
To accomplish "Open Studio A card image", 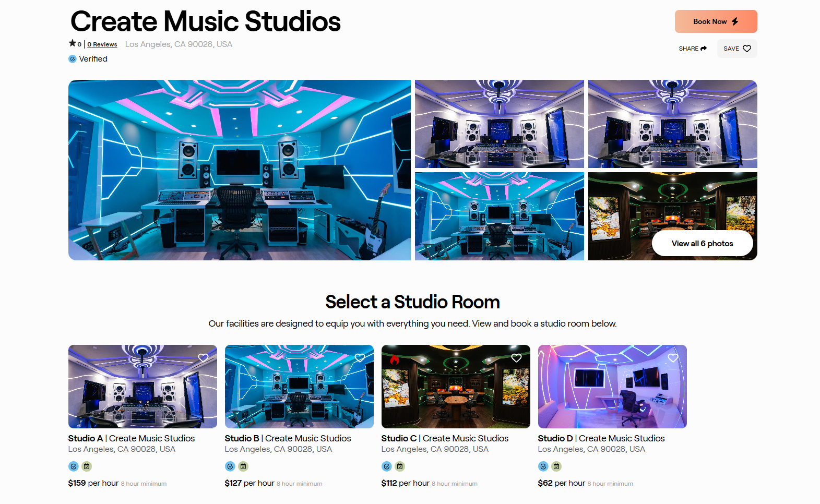I will coord(142,387).
